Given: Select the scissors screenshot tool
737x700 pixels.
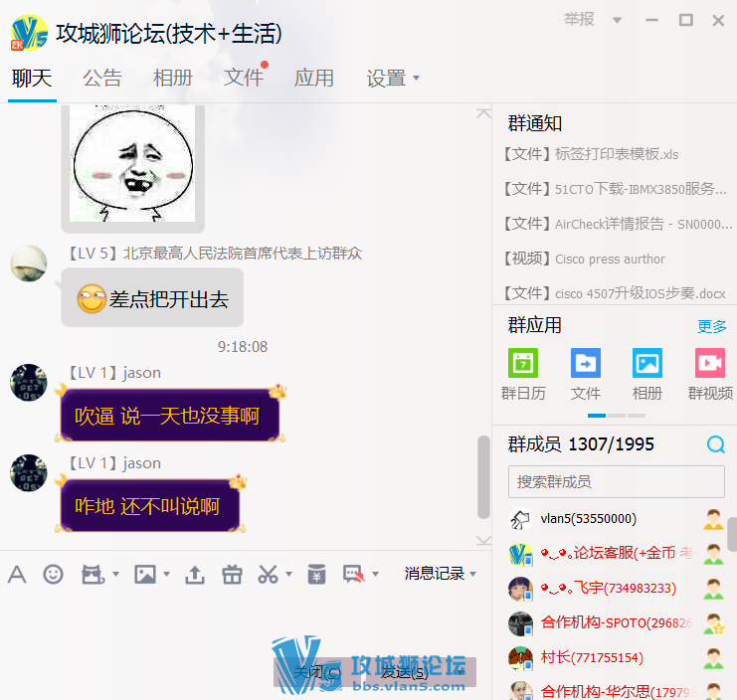Looking at the screenshot, I should (x=268, y=574).
